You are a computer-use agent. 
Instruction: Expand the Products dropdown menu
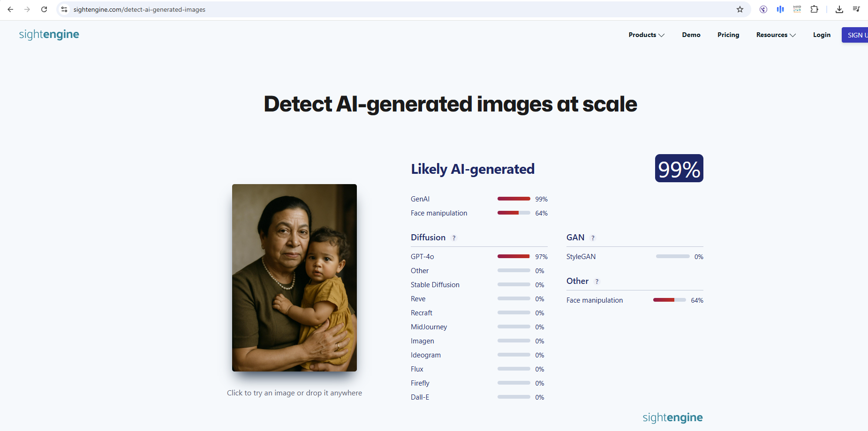tap(646, 35)
